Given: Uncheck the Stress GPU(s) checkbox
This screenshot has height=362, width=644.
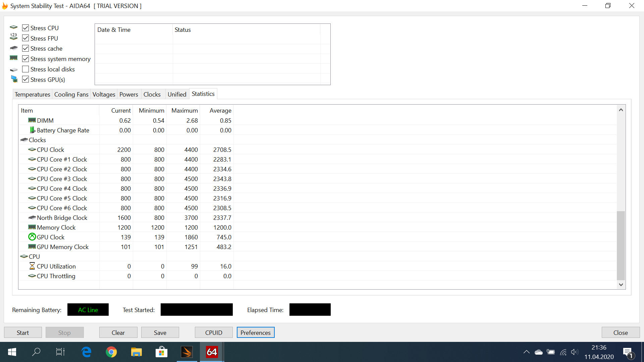Looking at the screenshot, I should point(25,80).
